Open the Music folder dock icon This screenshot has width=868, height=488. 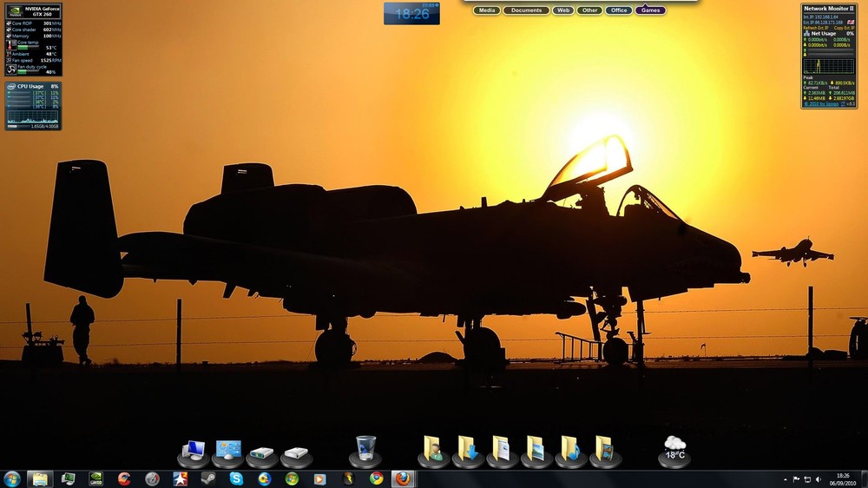tap(571, 450)
